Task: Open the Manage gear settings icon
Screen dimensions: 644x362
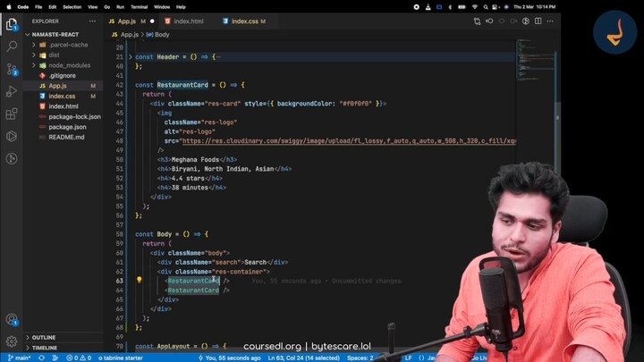Action: pos(12,342)
